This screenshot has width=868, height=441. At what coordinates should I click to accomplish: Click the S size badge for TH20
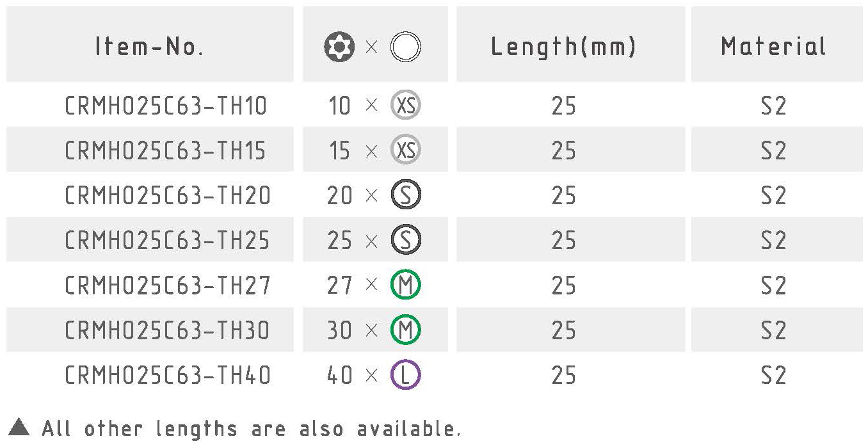(x=406, y=195)
